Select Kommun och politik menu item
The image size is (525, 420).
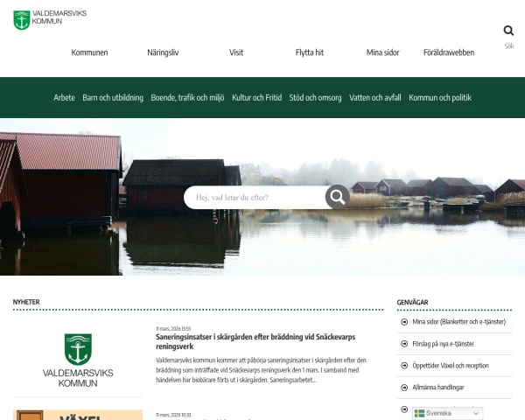point(440,98)
